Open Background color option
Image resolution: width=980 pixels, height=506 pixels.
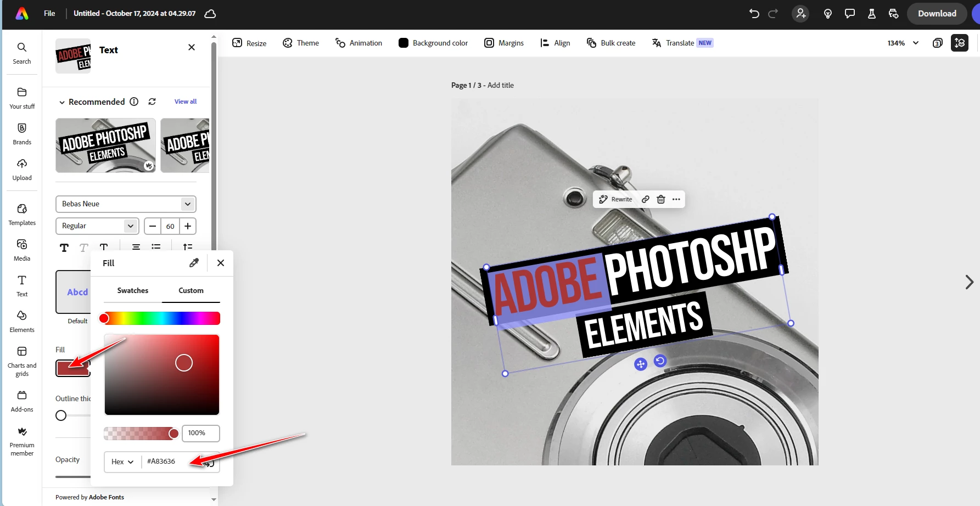click(x=433, y=43)
